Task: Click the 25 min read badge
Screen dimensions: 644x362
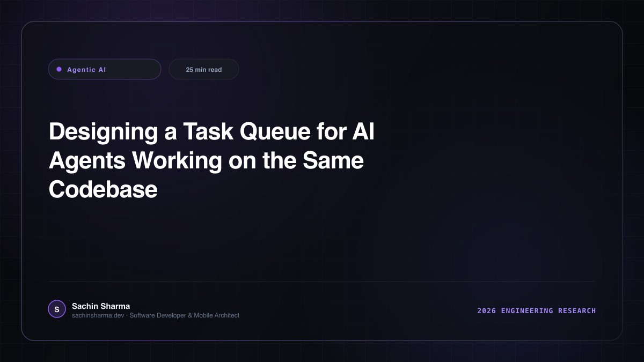Action: coord(204,69)
